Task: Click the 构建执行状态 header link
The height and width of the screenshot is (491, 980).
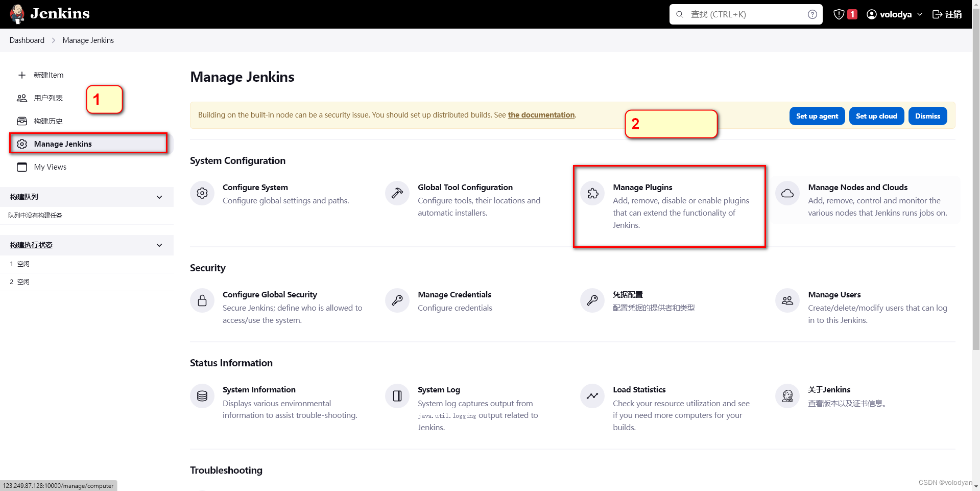Action: [x=31, y=245]
